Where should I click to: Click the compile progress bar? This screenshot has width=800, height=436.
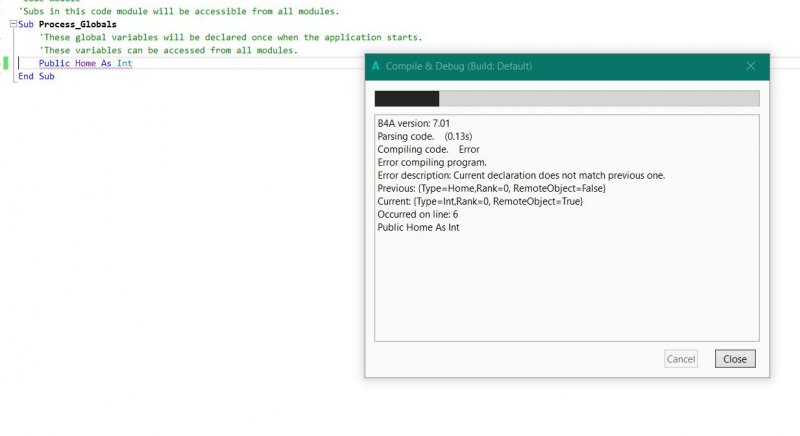pyautogui.click(x=566, y=98)
